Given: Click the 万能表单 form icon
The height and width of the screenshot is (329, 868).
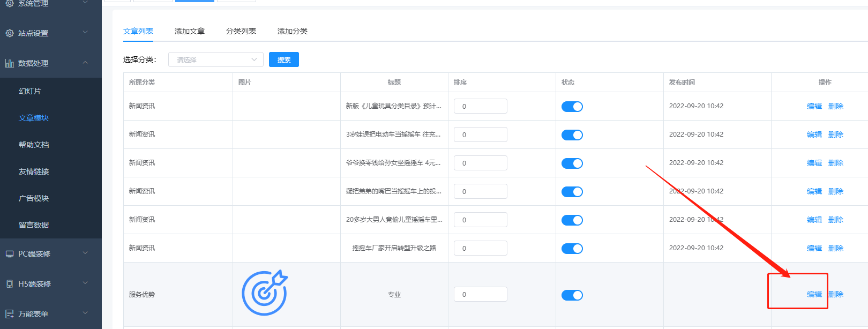Looking at the screenshot, I should point(10,314).
